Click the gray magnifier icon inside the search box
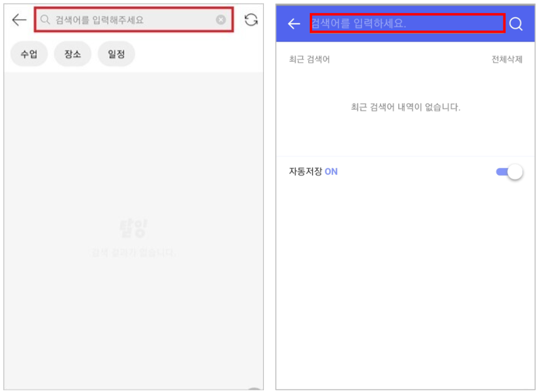This screenshot has height=392, width=538. coord(45,20)
